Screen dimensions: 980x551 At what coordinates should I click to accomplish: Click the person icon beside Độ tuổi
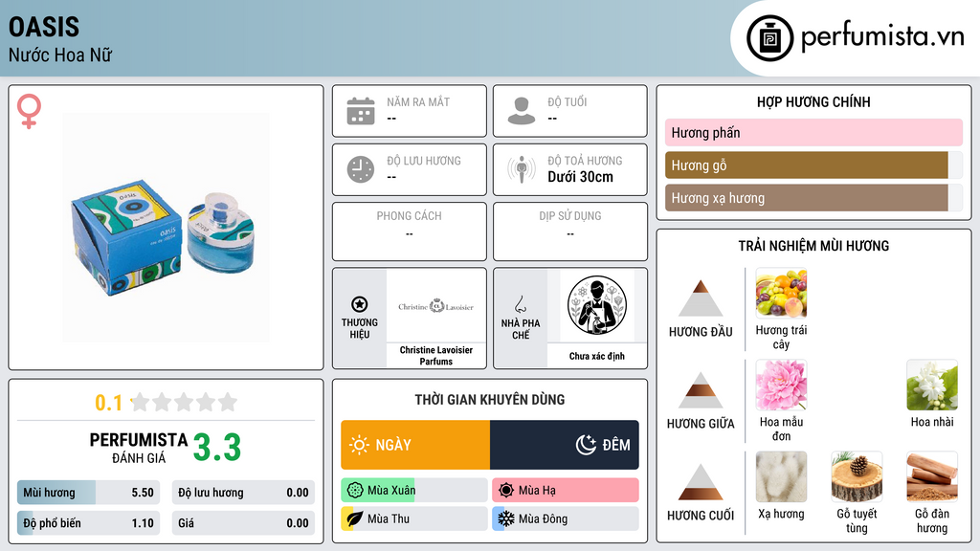click(522, 111)
